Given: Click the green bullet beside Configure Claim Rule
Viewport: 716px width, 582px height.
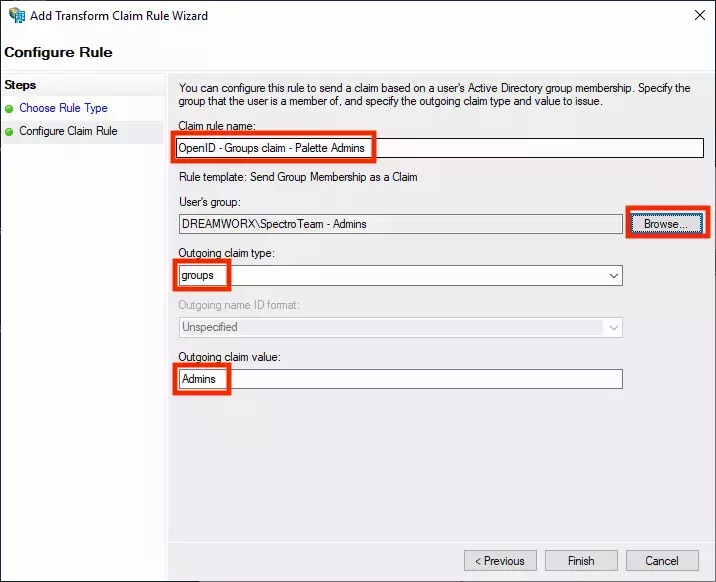Looking at the screenshot, I should [x=10, y=132].
